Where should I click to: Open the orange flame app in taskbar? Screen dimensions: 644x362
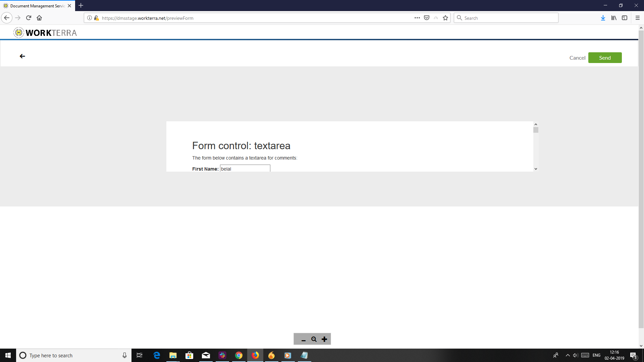tap(272, 355)
